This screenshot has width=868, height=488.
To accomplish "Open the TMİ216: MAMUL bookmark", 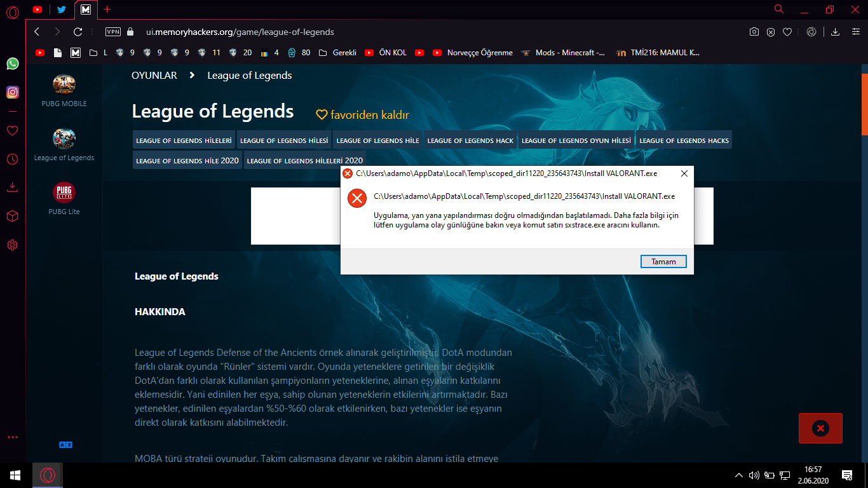I will [x=658, y=53].
